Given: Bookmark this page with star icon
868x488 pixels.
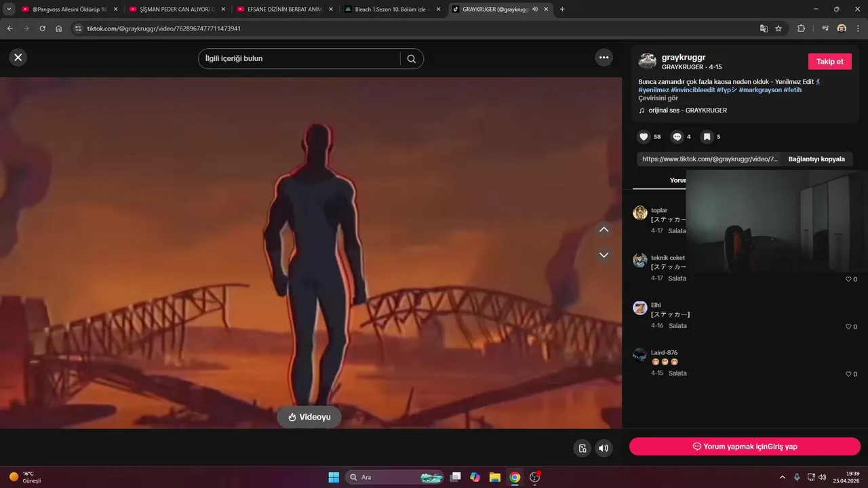Looking at the screenshot, I should [x=778, y=28].
